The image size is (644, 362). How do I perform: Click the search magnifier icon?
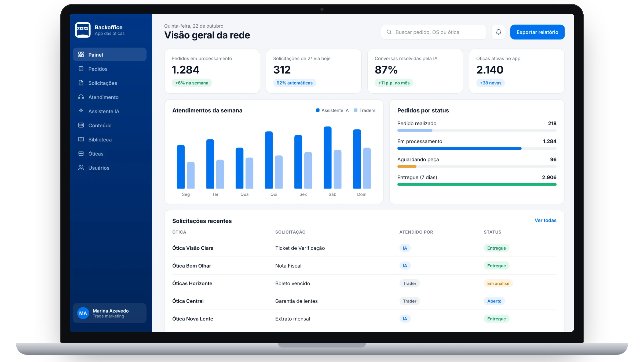(x=389, y=32)
